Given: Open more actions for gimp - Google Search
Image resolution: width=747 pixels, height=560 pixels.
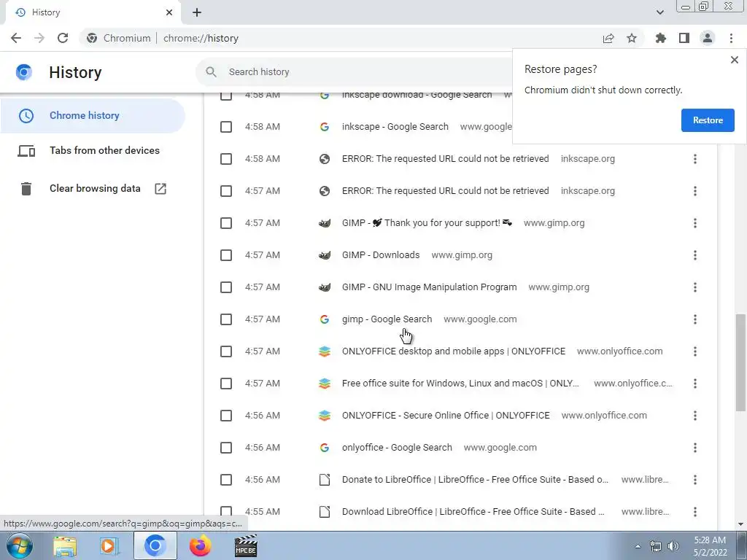Looking at the screenshot, I should (x=695, y=319).
